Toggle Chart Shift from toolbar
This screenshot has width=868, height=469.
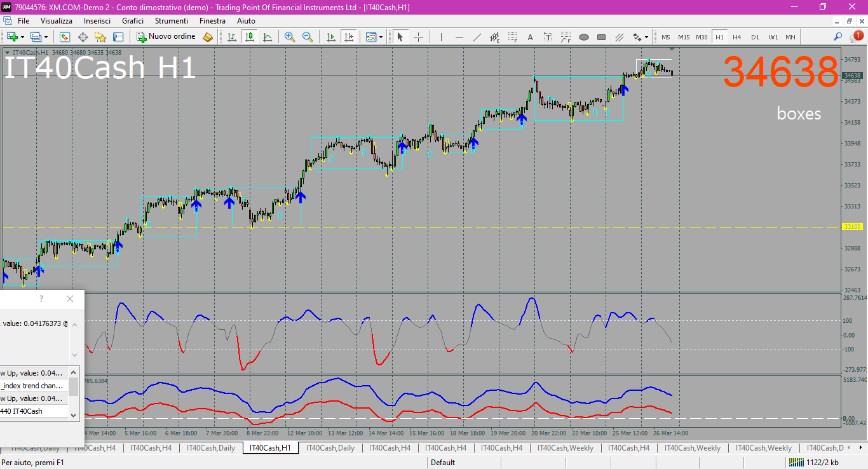click(348, 37)
